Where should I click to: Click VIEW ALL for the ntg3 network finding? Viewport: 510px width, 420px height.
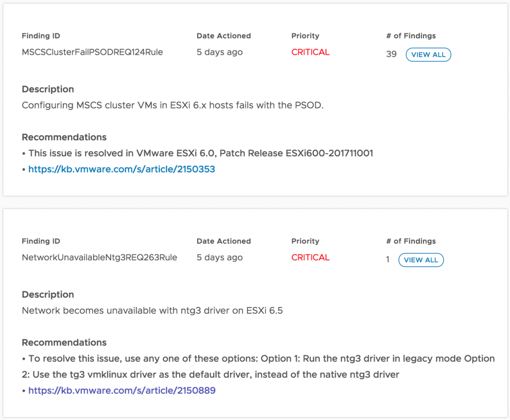[421, 260]
